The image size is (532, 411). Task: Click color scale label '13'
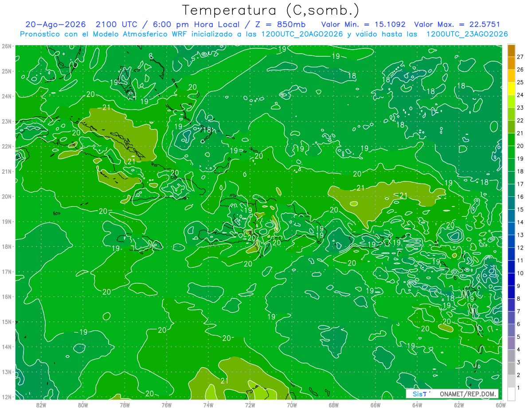(x=520, y=235)
